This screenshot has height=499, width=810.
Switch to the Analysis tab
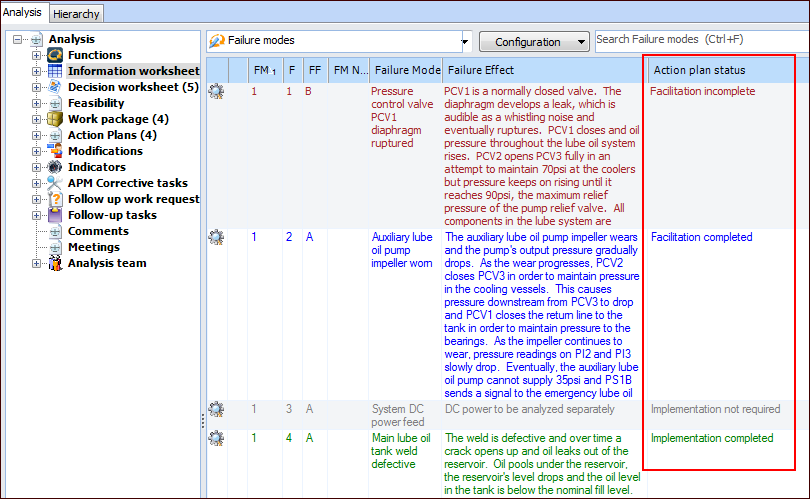(22, 12)
